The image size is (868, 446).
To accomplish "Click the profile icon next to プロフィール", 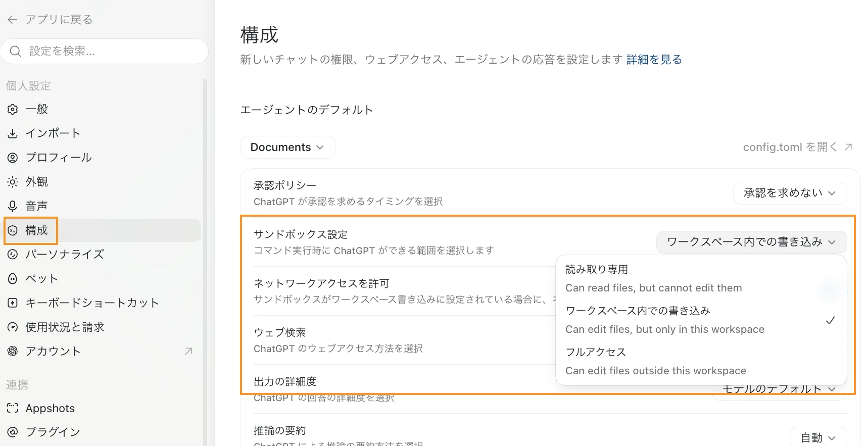I will coord(13,158).
